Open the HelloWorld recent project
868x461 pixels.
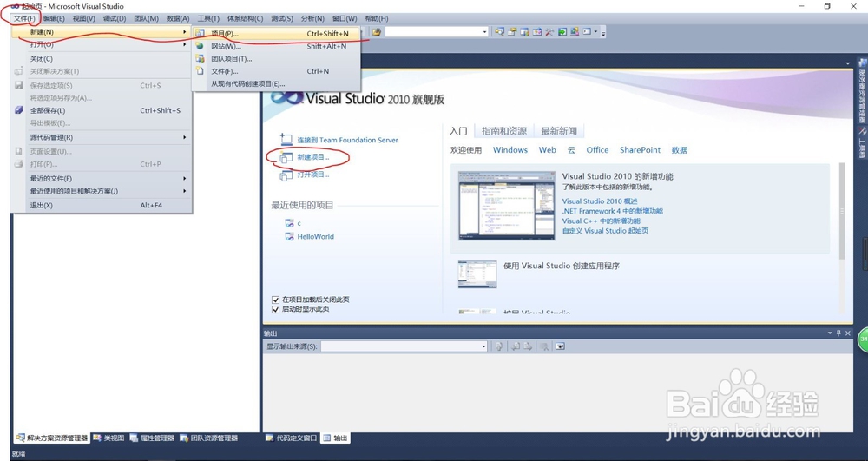316,236
